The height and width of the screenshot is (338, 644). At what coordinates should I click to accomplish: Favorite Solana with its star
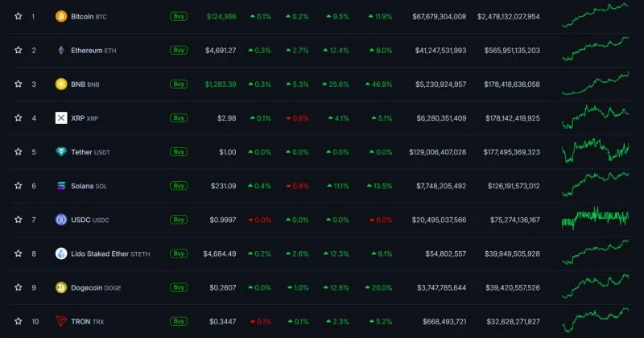point(18,186)
